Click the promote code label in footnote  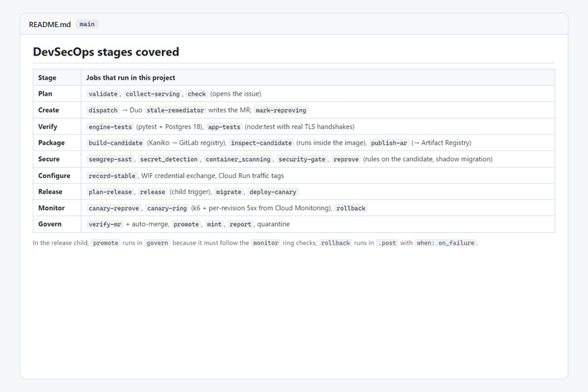click(x=106, y=243)
